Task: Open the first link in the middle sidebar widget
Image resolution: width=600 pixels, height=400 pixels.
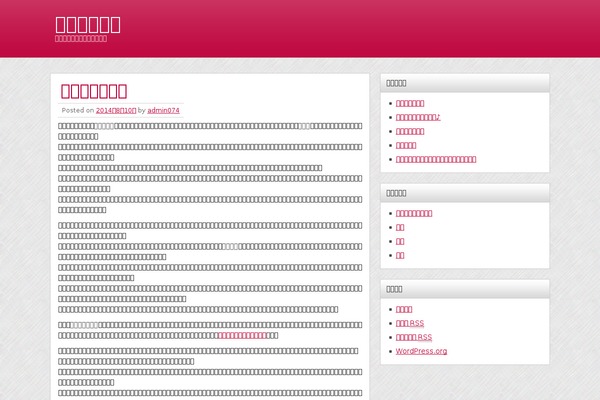Action: pos(414,213)
